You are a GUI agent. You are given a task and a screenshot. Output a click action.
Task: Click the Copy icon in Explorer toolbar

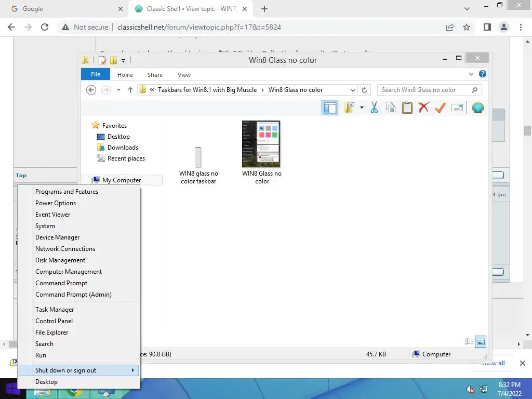click(x=391, y=108)
